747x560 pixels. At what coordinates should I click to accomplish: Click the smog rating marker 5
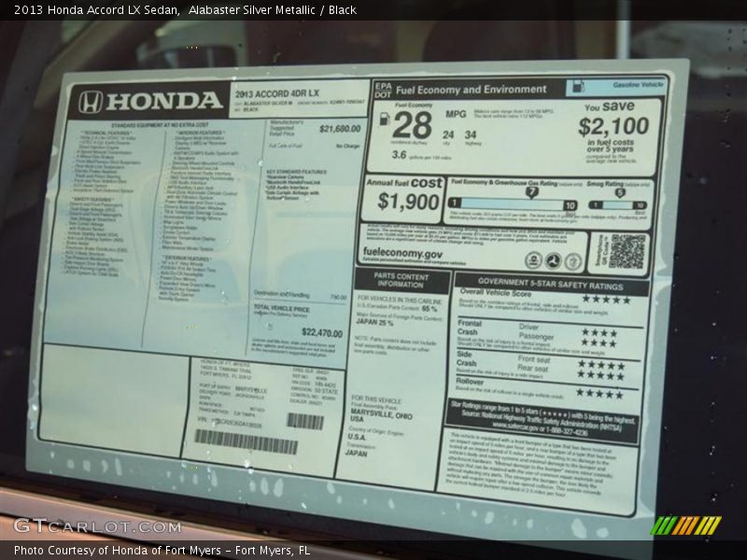pos(619,193)
